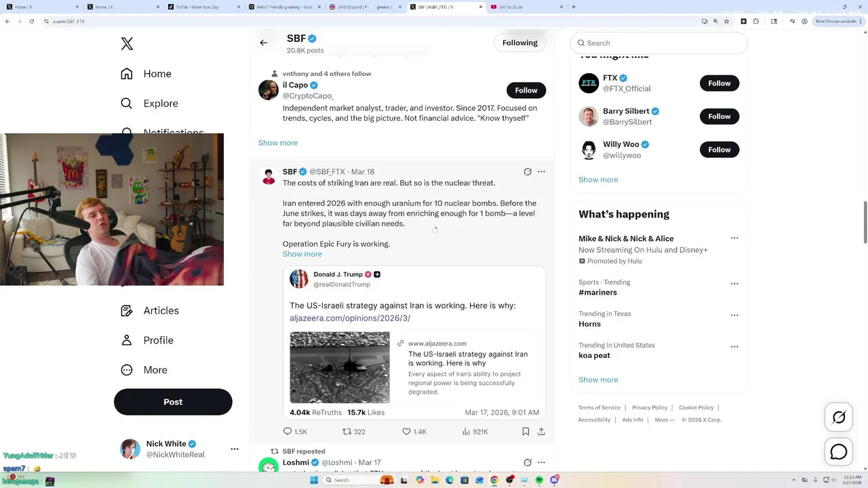868x488 pixels.
Task: Follow il Capo
Action: (x=526, y=90)
